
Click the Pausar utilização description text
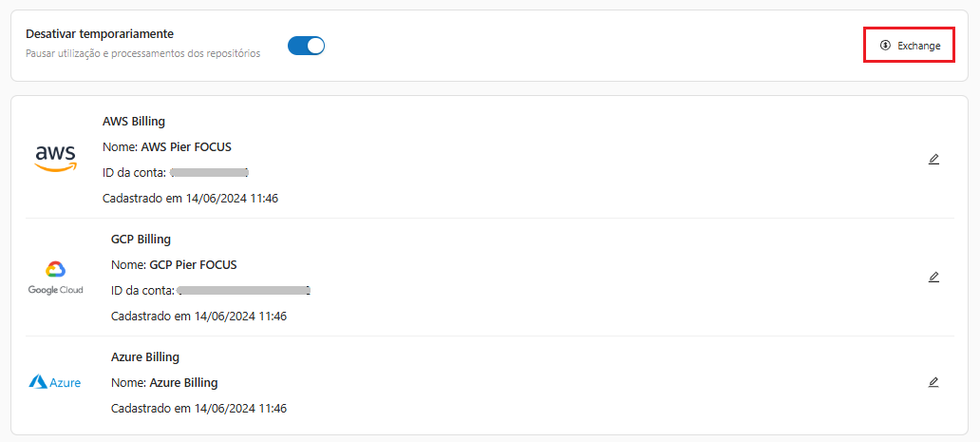(x=142, y=54)
